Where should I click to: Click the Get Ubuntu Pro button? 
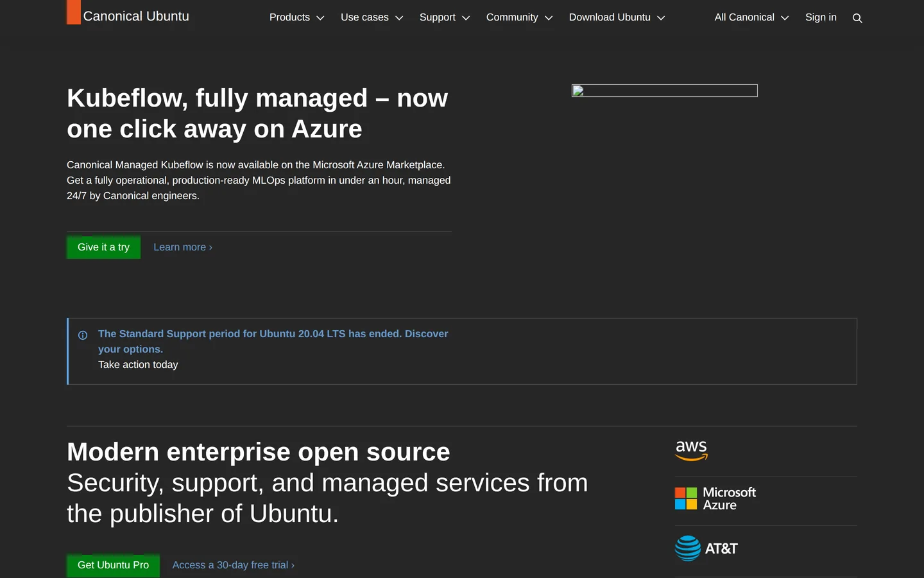click(x=113, y=565)
